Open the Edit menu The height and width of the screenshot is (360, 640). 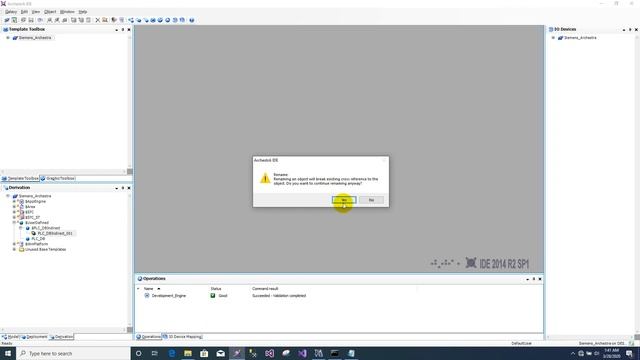(x=24, y=12)
